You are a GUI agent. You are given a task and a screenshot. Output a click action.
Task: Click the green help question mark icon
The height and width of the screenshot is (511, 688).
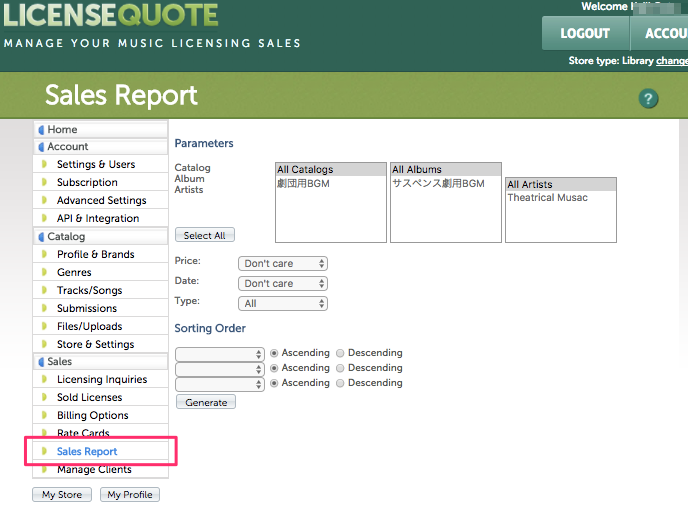click(x=649, y=98)
